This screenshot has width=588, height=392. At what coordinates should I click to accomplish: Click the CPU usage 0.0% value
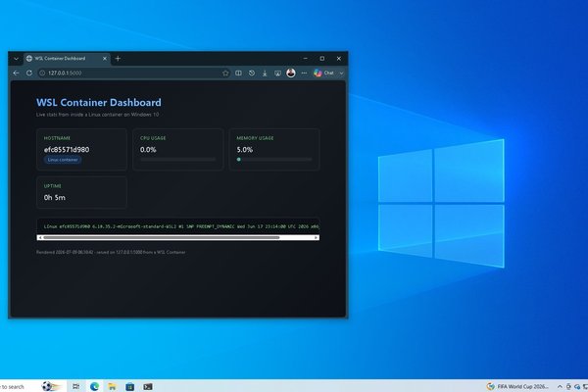148,150
